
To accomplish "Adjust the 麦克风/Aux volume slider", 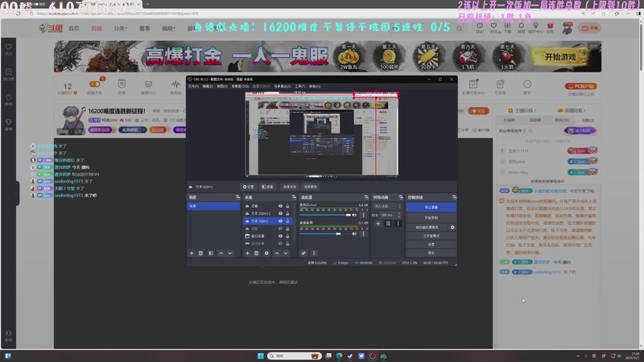I will [325, 215].
